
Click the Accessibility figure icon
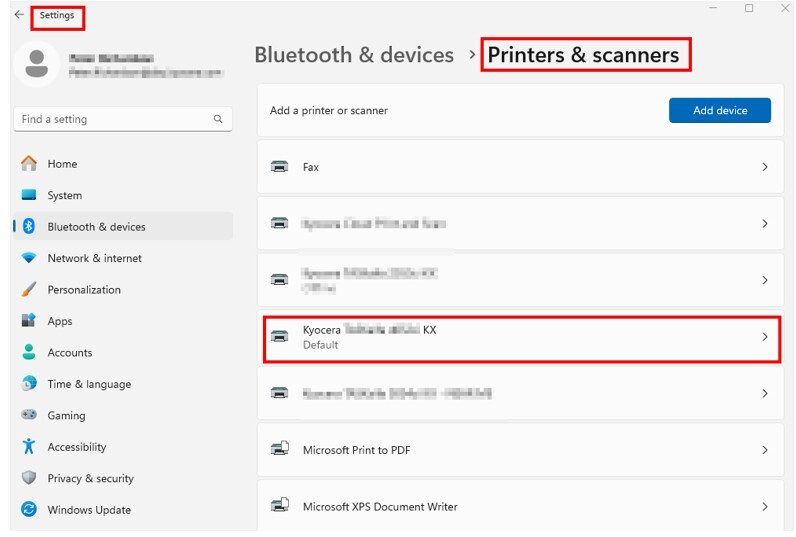[29, 446]
